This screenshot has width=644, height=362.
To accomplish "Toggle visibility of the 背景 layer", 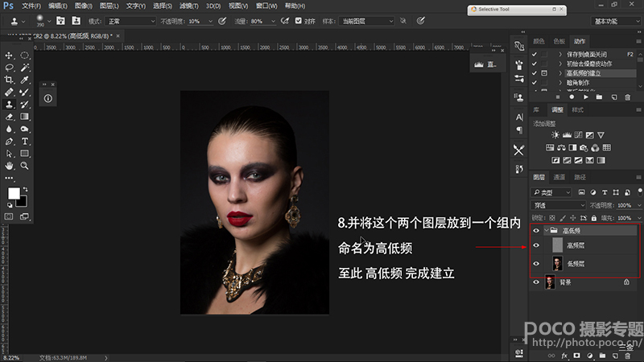I will (536, 282).
